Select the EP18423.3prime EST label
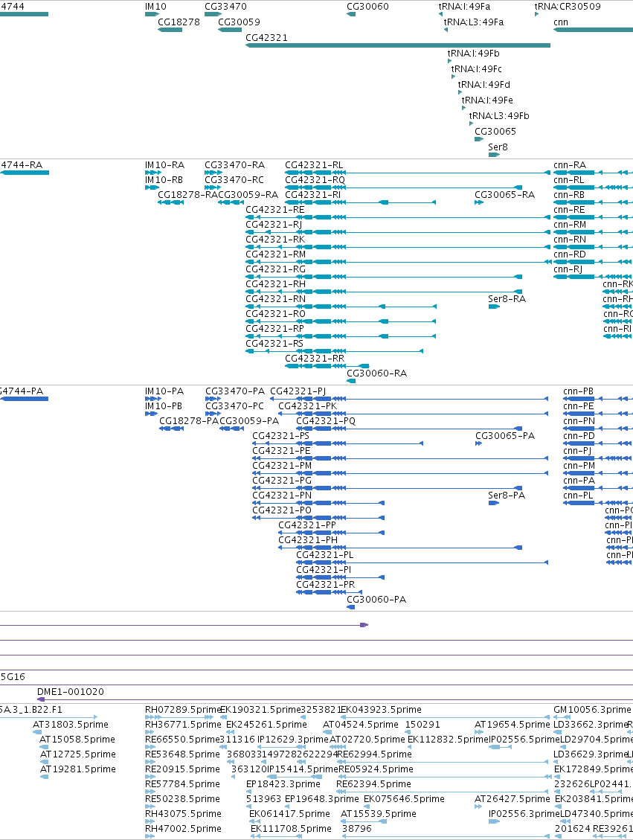The height and width of the screenshot is (840, 633). click(283, 784)
